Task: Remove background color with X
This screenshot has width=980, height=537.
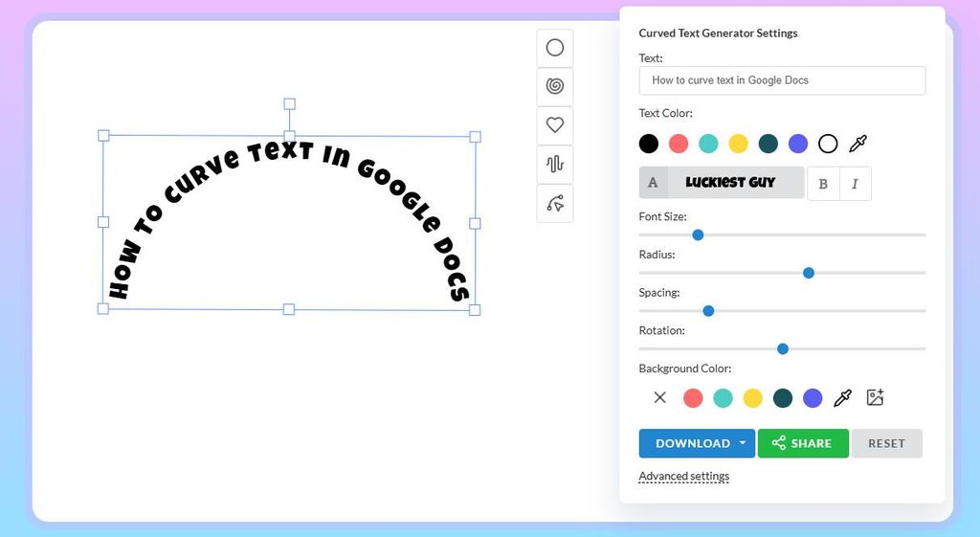Action: pyautogui.click(x=660, y=397)
